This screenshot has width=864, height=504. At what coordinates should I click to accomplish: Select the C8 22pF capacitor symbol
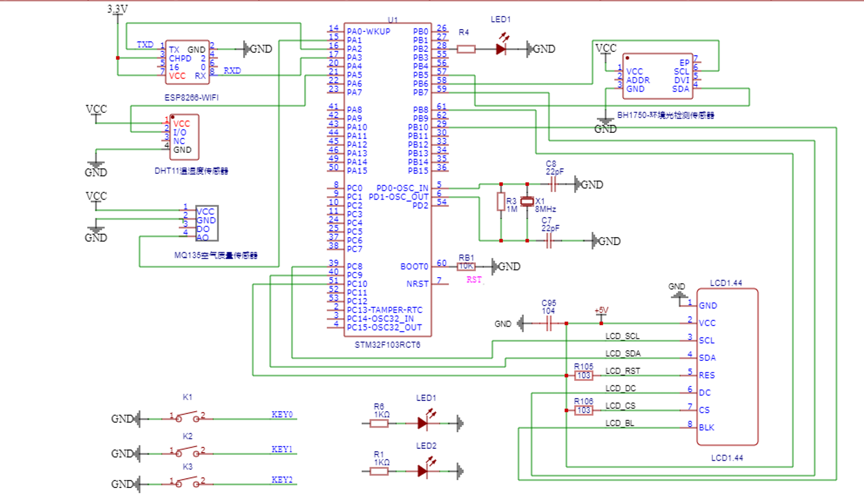pyautogui.click(x=552, y=184)
